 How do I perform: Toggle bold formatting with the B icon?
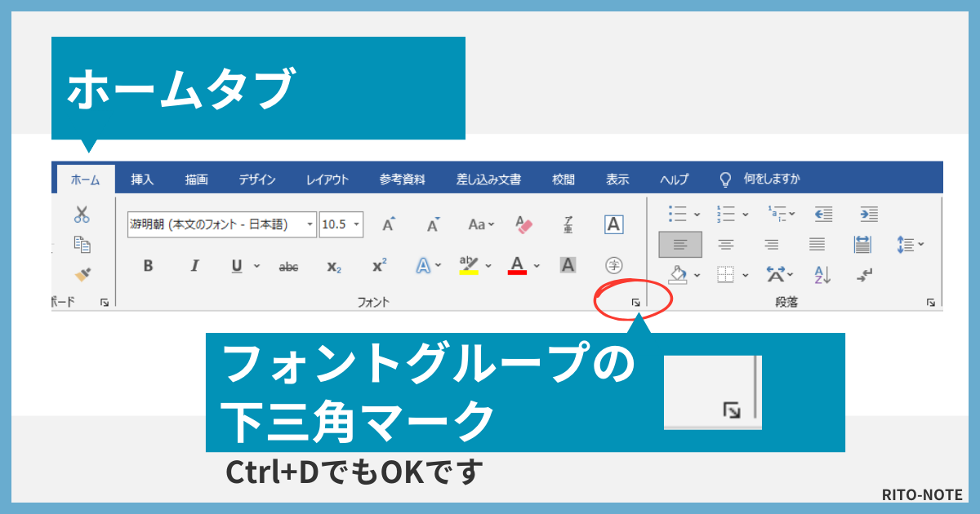pyautogui.click(x=149, y=264)
